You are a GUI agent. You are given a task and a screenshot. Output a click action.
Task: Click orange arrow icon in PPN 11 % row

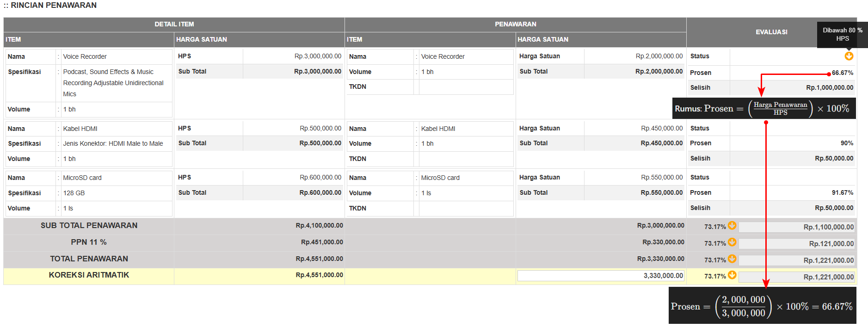pos(732,242)
